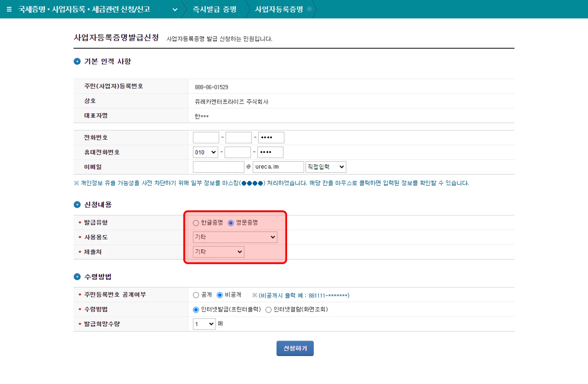Open the 제출처 dropdown
The image size is (588, 384).
pos(218,252)
